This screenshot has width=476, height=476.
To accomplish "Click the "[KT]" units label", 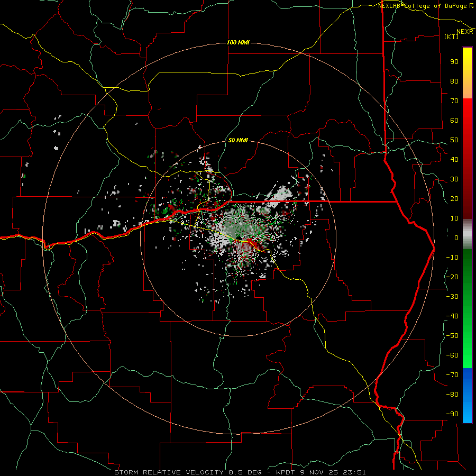I will pos(451,36).
